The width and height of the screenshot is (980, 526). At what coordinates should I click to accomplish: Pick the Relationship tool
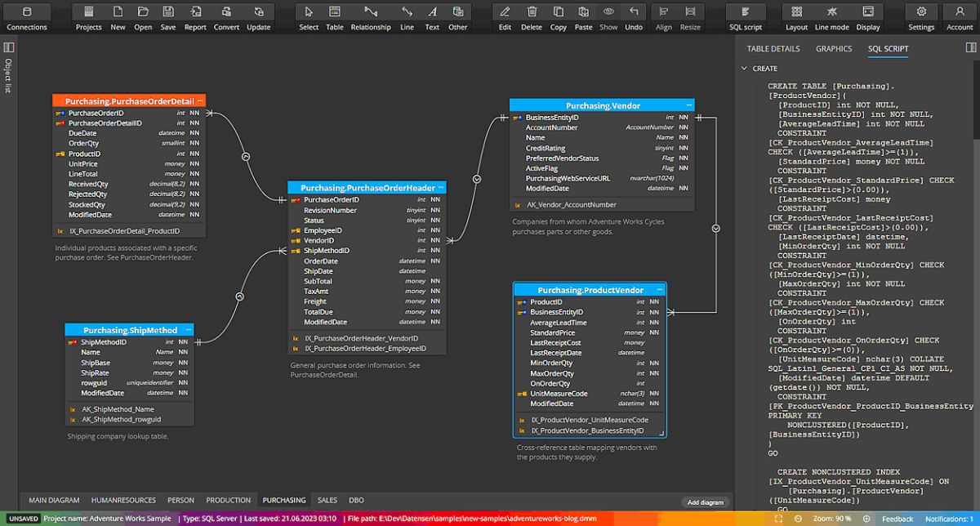tap(371, 17)
